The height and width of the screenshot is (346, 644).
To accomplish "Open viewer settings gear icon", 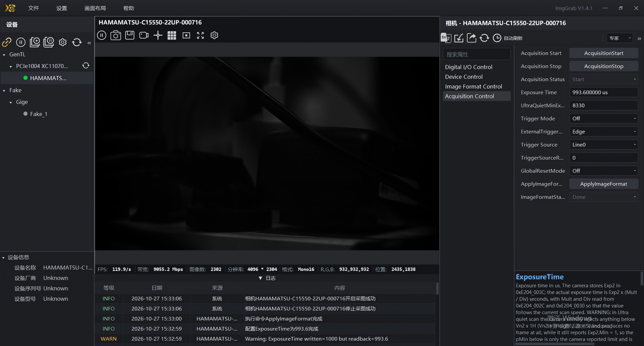I will point(214,35).
